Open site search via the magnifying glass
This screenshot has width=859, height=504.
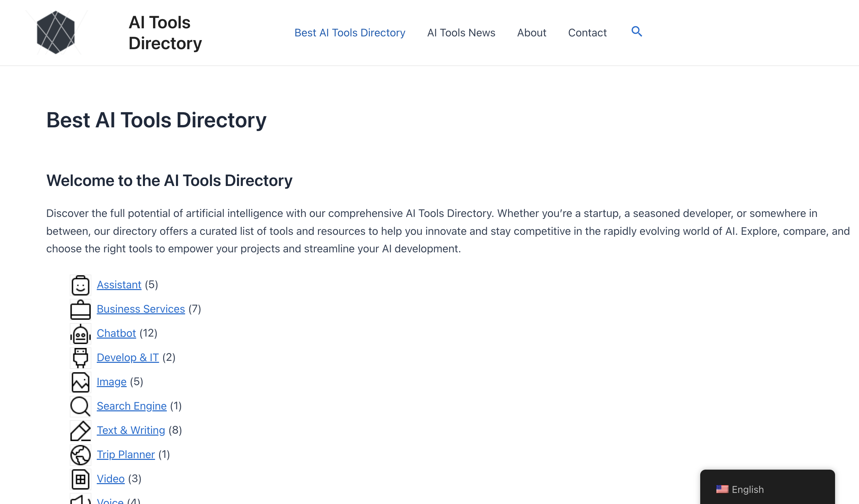point(637,32)
